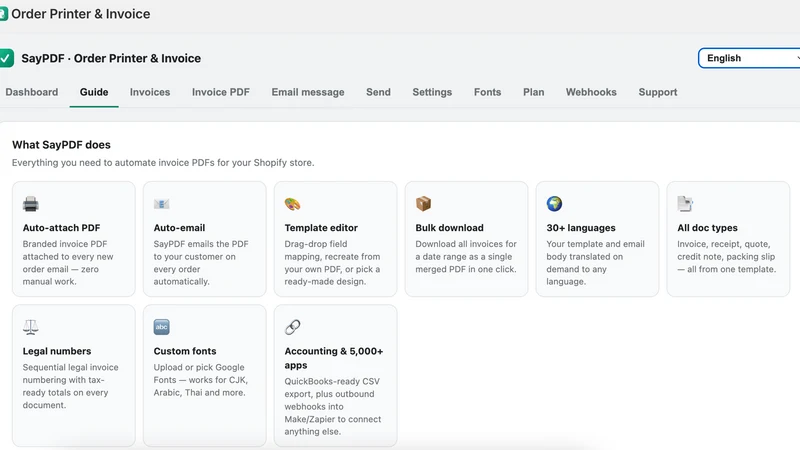Click the document icon in All doc types card

[x=685, y=204]
